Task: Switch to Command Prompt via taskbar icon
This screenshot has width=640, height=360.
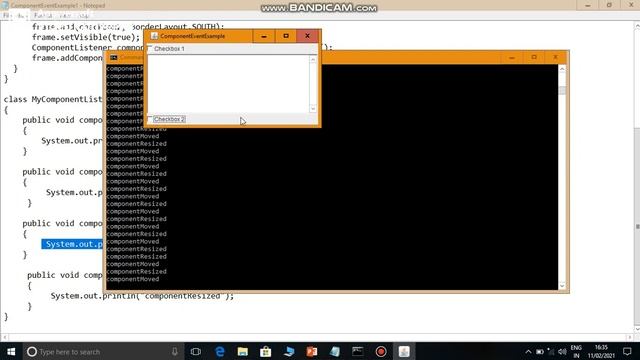Action: (358, 351)
